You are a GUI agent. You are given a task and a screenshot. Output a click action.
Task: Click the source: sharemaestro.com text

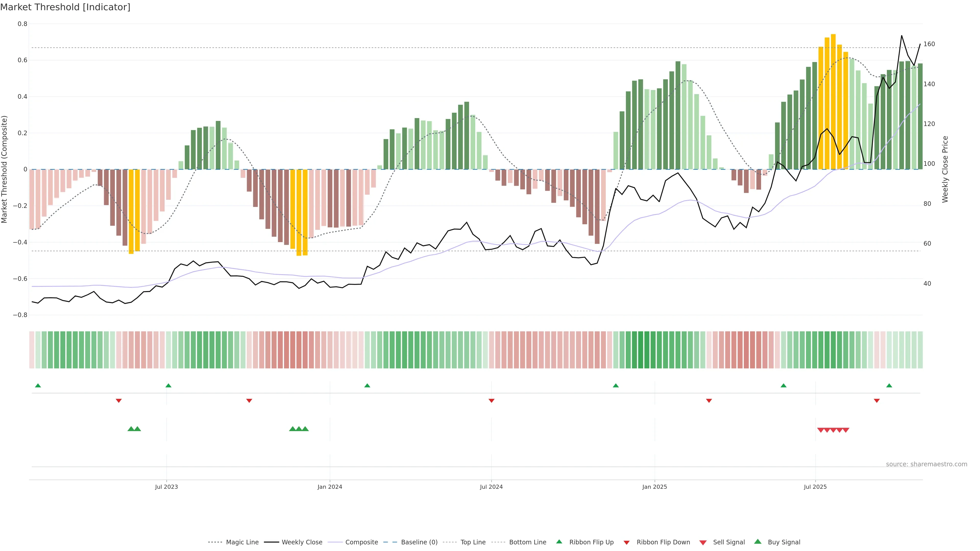pos(926,464)
